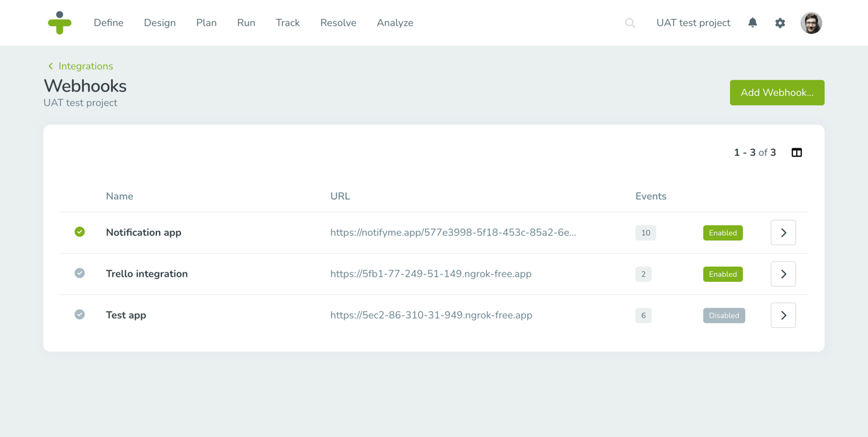Open settings via the gear icon

pyautogui.click(x=780, y=23)
